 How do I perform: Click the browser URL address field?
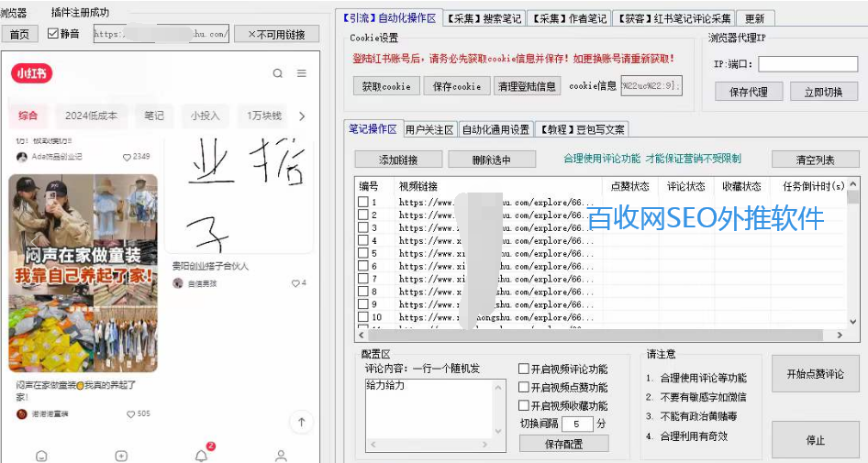point(161,34)
